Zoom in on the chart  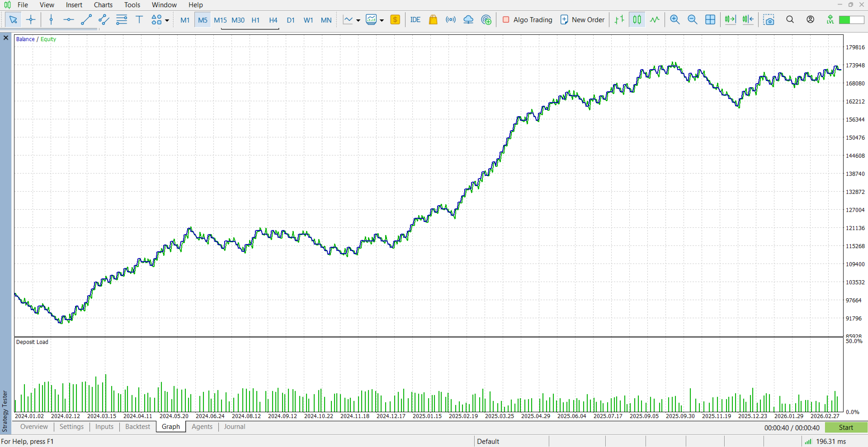675,19
